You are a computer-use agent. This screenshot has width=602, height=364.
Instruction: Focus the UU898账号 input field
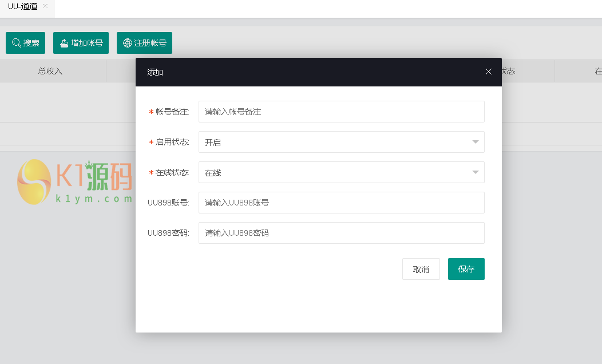341,203
